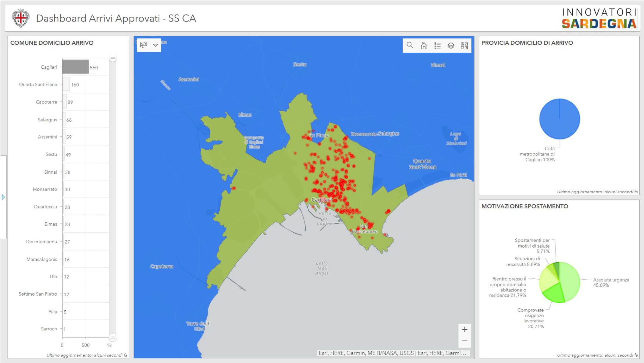Expand the left side panel arrow

coord(3,197)
